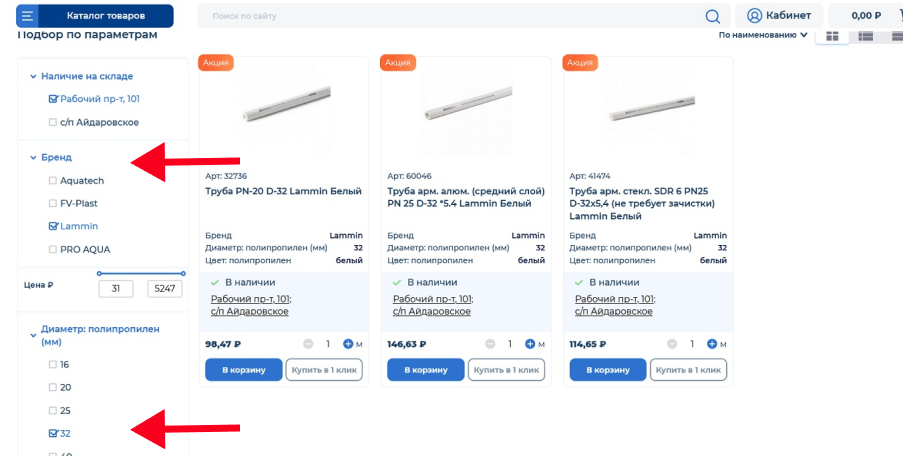Viewport: 903px width, 456px height.
Task: Click the minimum price field showing 31
Action: point(116,289)
